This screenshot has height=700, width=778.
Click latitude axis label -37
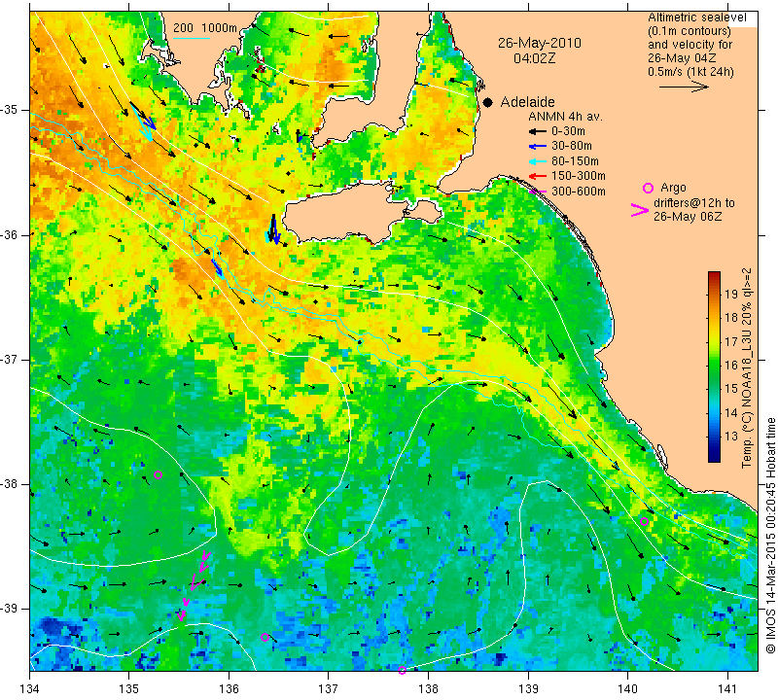pos(10,359)
